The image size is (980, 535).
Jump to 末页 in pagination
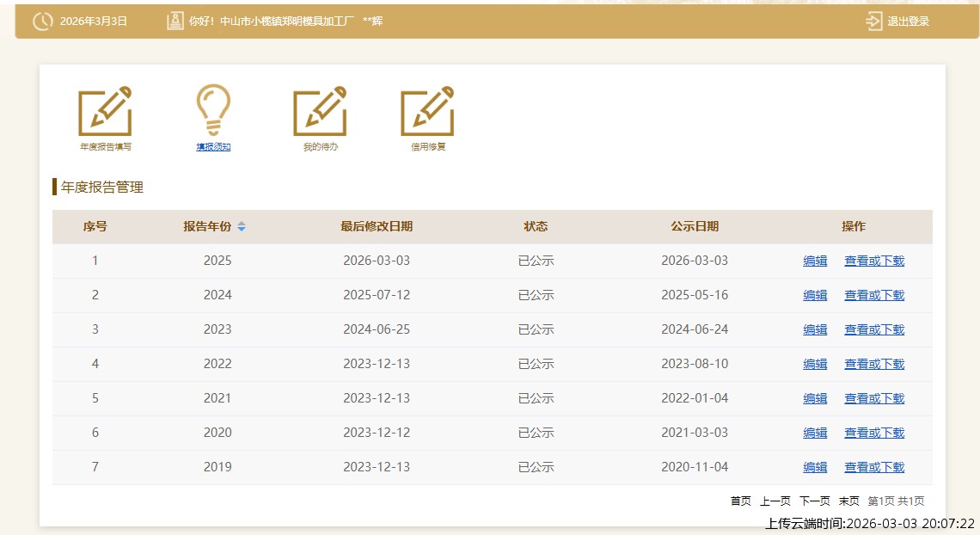tap(848, 501)
